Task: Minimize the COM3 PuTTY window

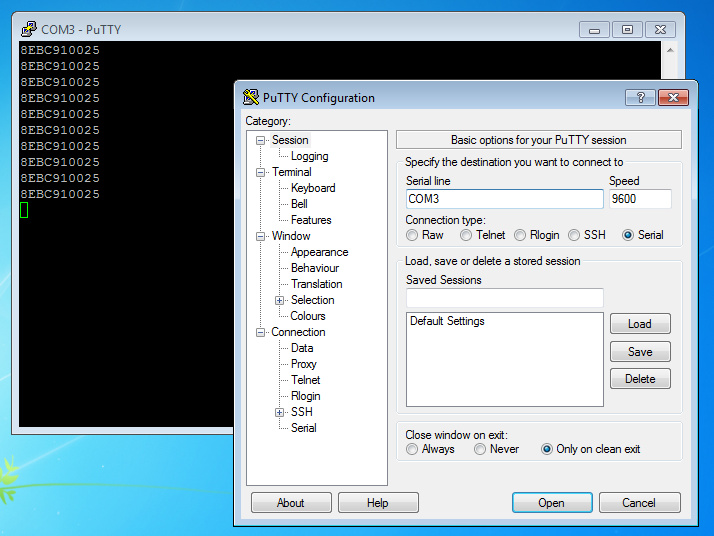Action: [594, 30]
